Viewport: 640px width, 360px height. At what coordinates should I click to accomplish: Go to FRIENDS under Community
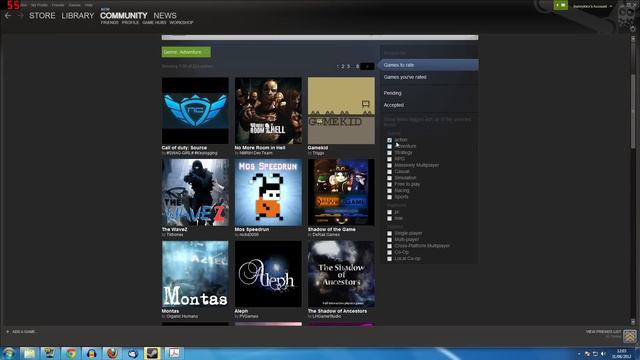[109, 22]
